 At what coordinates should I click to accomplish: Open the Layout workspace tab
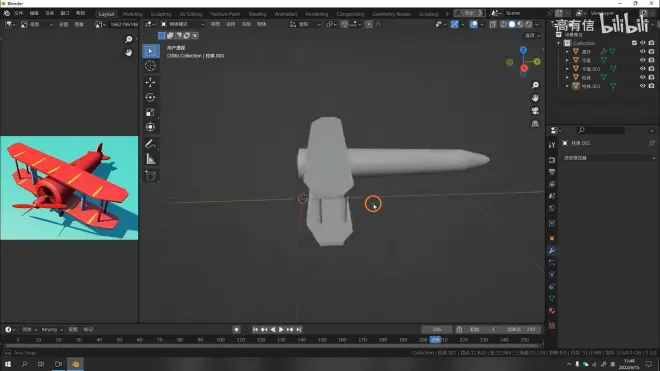(106, 14)
